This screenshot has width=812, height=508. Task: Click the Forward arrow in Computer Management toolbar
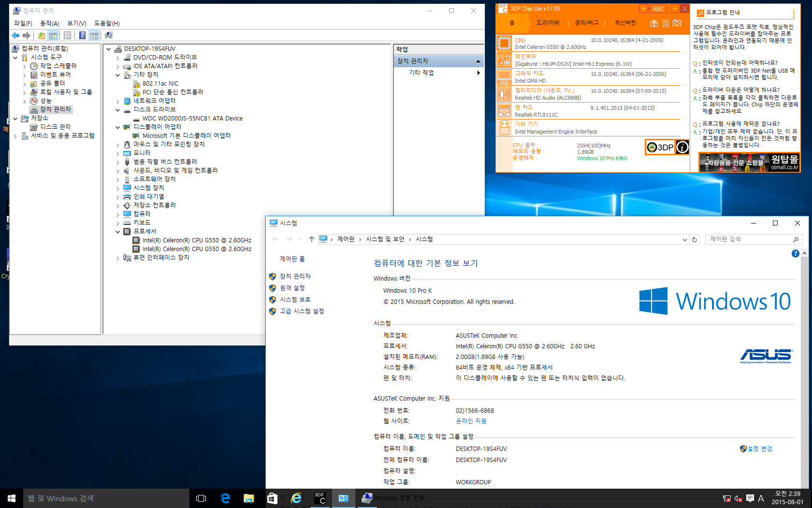[27, 35]
